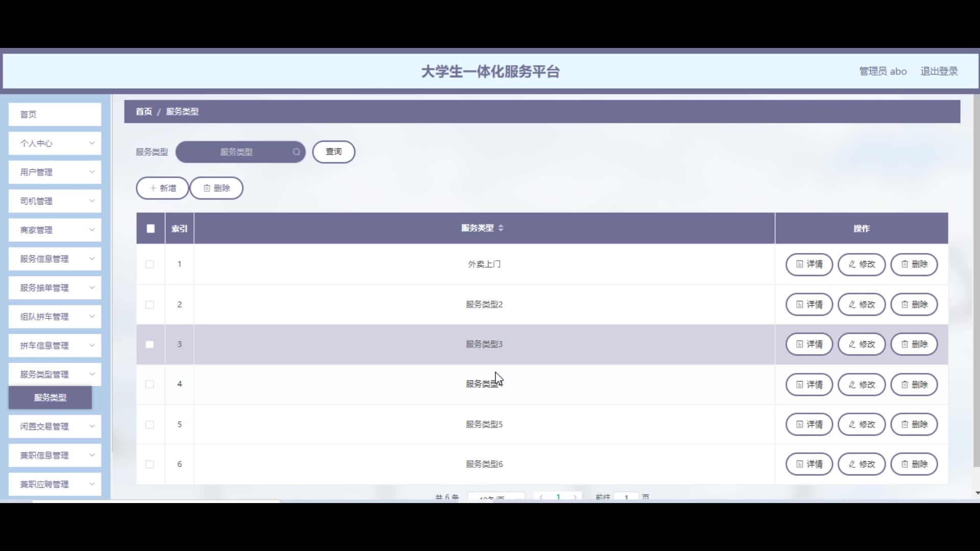Open 详情 for 外卖上门 row
The image size is (980, 551).
coord(809,264)
